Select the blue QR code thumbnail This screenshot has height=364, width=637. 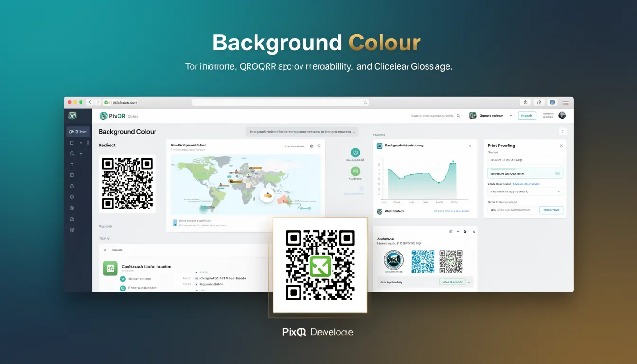tap(423, 262)
